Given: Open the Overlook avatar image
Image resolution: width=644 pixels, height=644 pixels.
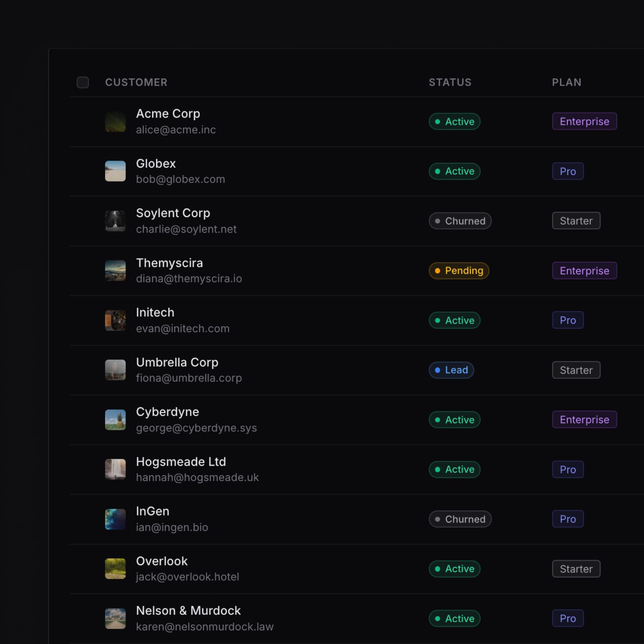Looking at the screenshot, I should pos(115,569).
